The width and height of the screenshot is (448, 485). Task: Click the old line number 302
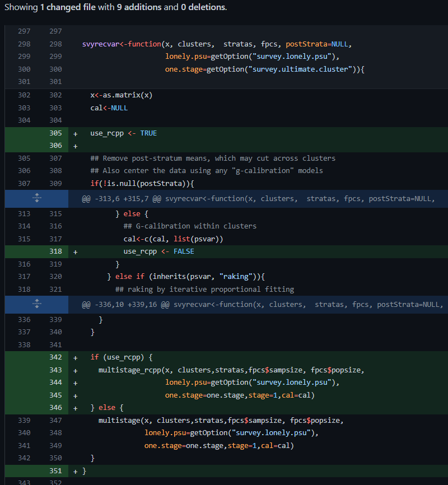coord(24,95)
